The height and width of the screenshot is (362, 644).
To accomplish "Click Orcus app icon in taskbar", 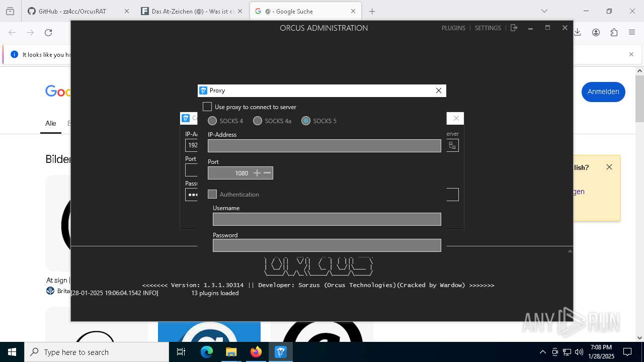I will [x=280, y=352].
